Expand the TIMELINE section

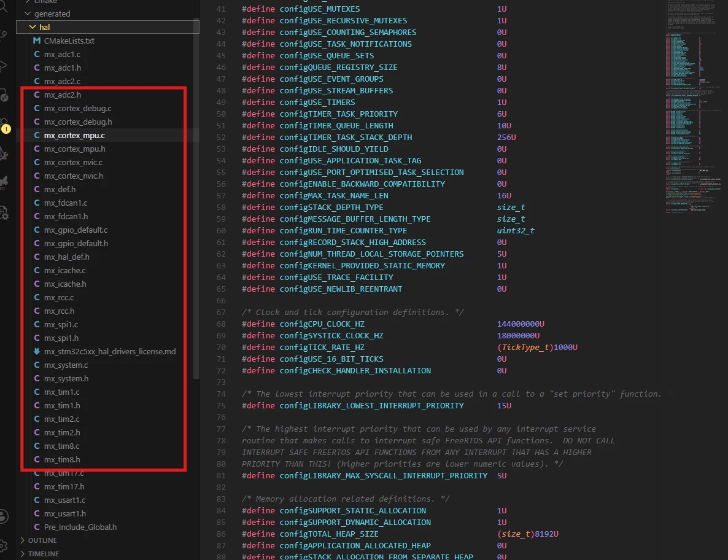[23, 554]
